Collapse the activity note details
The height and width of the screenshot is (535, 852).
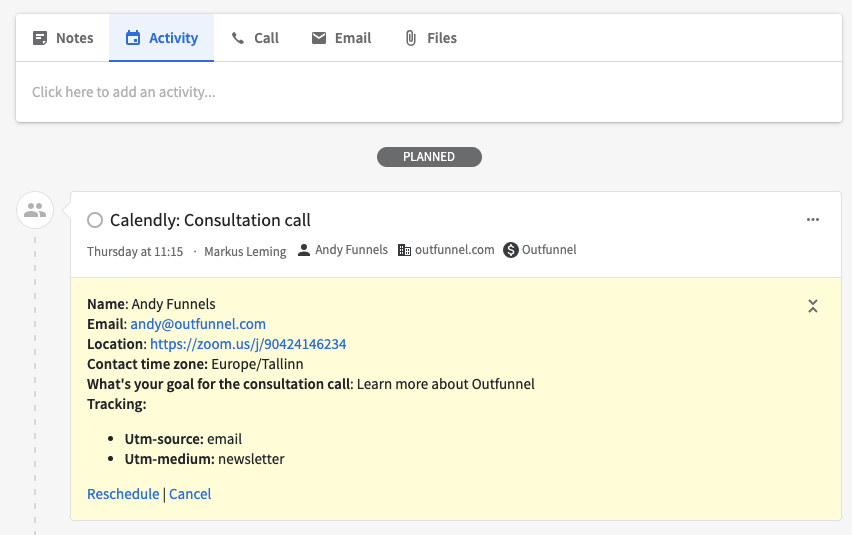pyautogui.click(x=813, y=306)
